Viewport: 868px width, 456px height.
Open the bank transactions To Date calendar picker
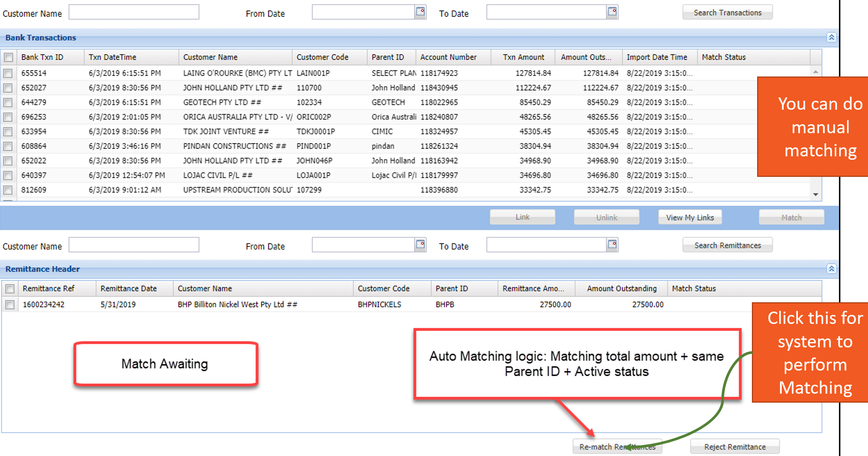tap(612, 12)
